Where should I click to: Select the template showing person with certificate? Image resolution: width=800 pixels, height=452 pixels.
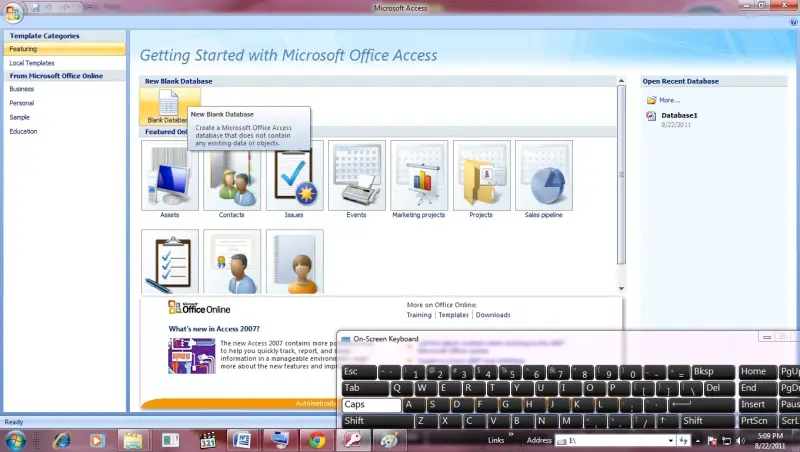[232, 262]
